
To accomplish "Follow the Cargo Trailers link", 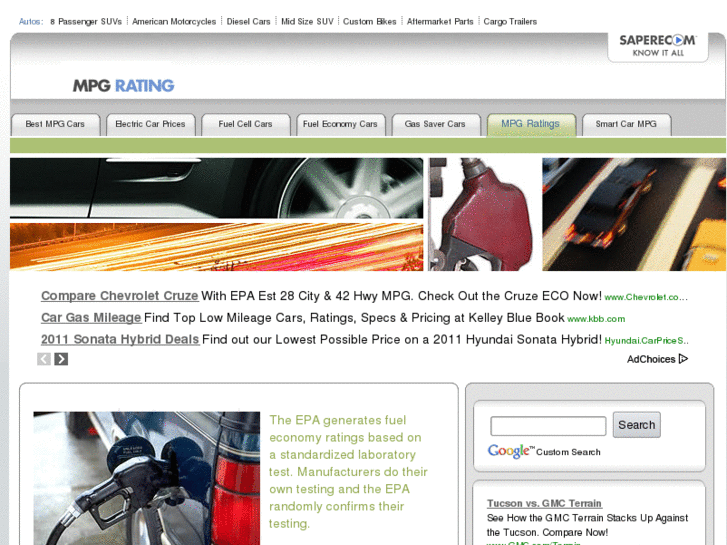I will click(x=510, y=22).
